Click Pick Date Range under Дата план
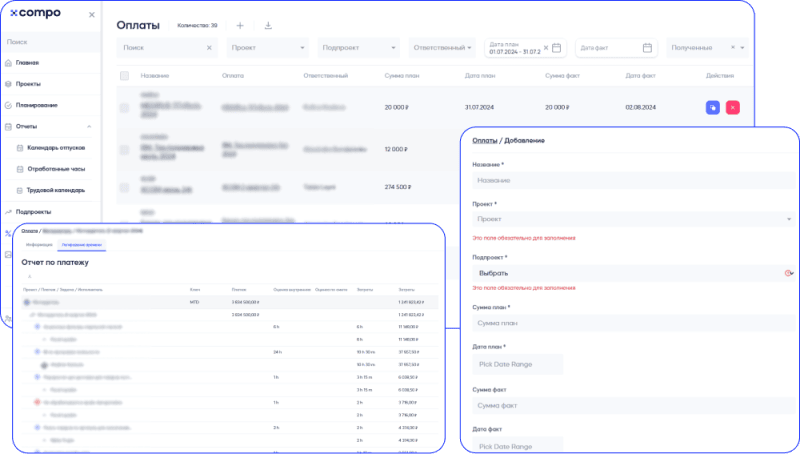The width and height of the screenshot is (800, 454). (518, 365)
